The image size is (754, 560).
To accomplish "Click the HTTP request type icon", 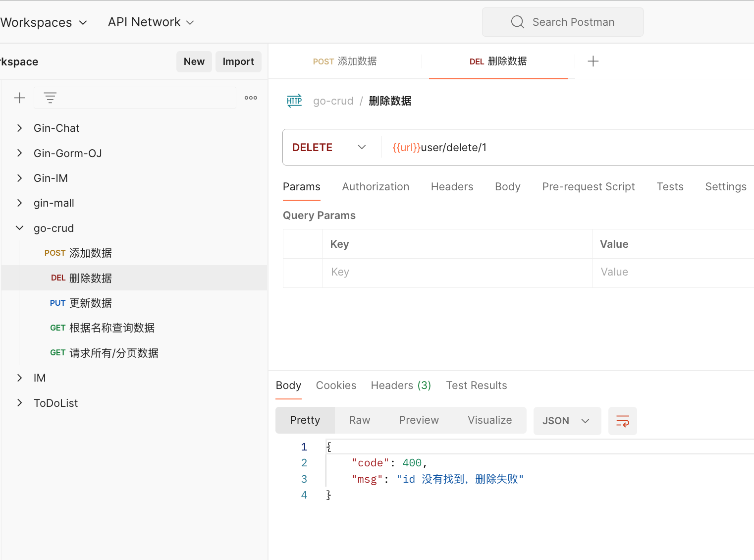I will pos(294,101).
